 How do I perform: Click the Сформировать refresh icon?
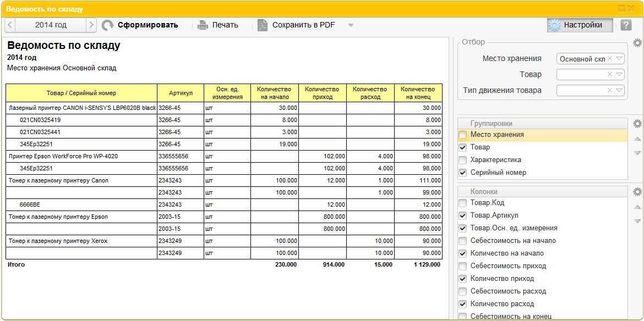point(108,25)
